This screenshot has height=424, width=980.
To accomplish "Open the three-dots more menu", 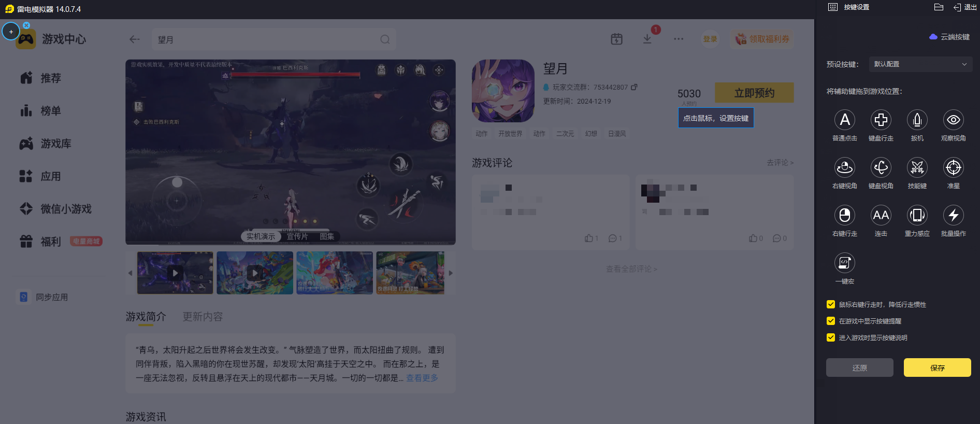I will click(x=679, y=39).
